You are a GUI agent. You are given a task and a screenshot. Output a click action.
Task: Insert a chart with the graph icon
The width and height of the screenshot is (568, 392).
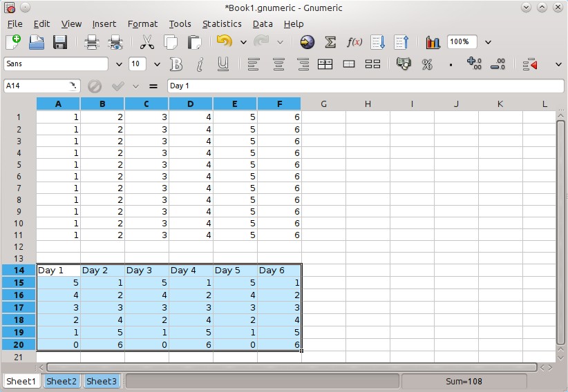coord(433,42)
